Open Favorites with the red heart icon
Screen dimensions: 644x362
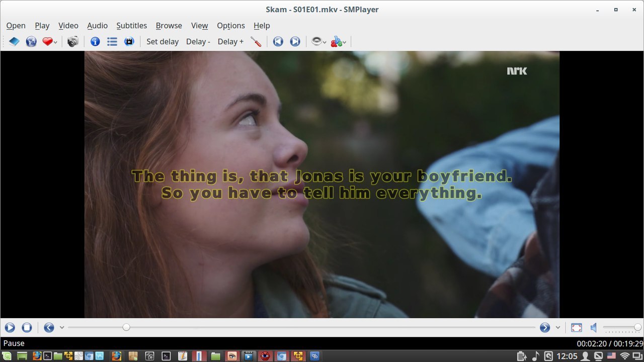click(x=47, y=42)
